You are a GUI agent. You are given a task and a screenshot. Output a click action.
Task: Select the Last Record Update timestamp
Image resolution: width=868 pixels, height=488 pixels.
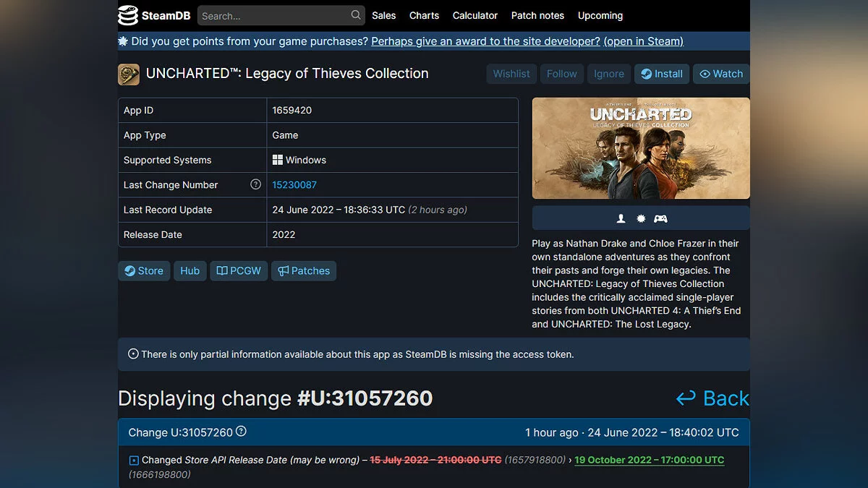click(370, 210)
